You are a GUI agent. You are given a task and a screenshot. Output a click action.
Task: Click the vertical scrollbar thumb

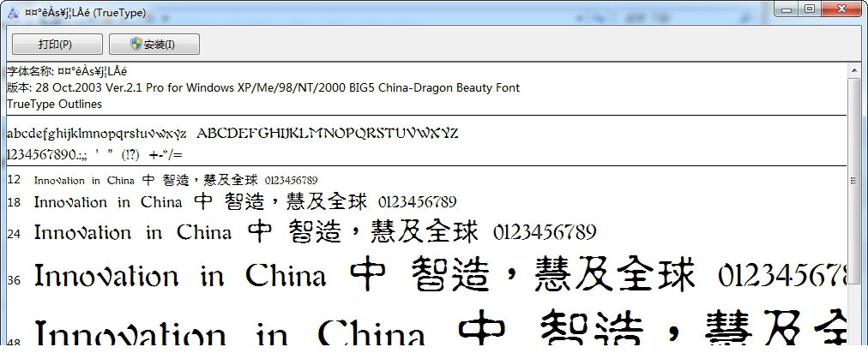coord(853,181)
